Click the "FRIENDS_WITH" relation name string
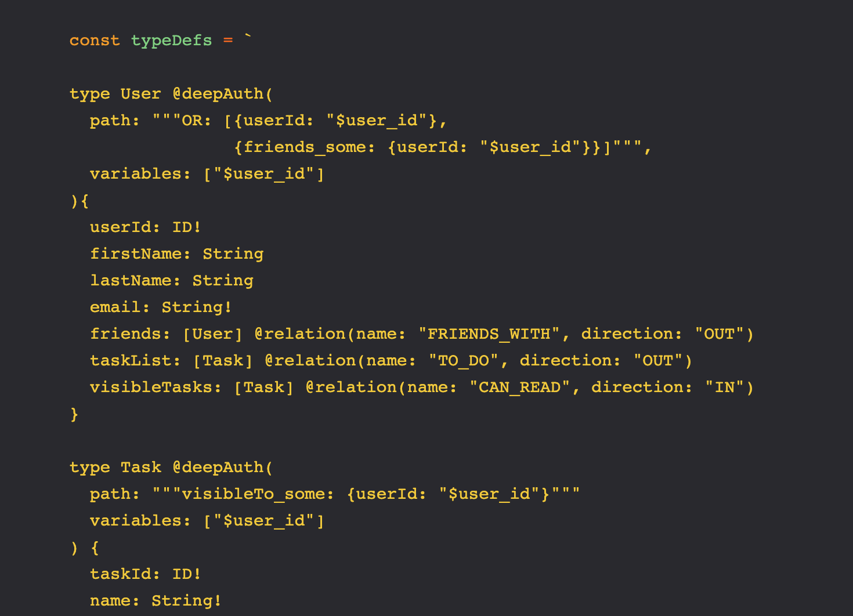 coord(489,334)
